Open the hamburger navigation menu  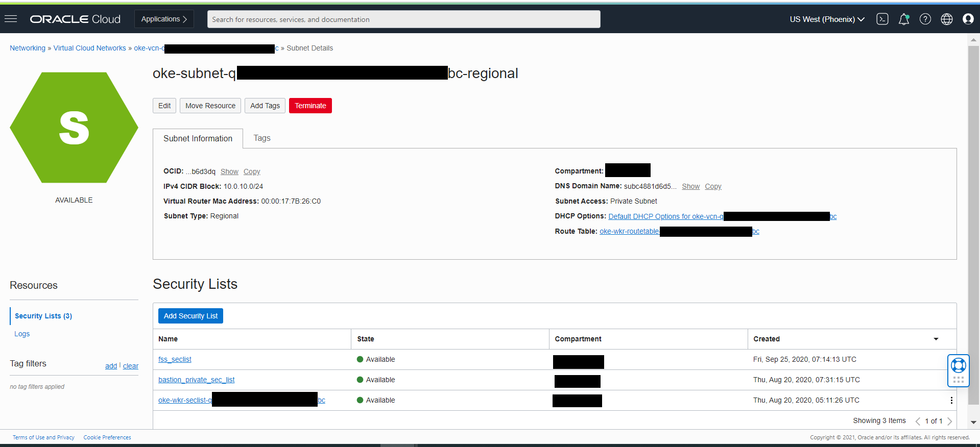click(11, 19)
